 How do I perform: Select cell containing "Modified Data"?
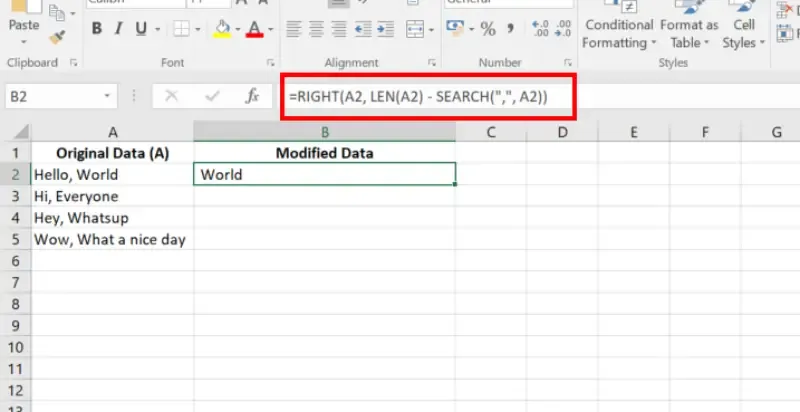[324, 152]
